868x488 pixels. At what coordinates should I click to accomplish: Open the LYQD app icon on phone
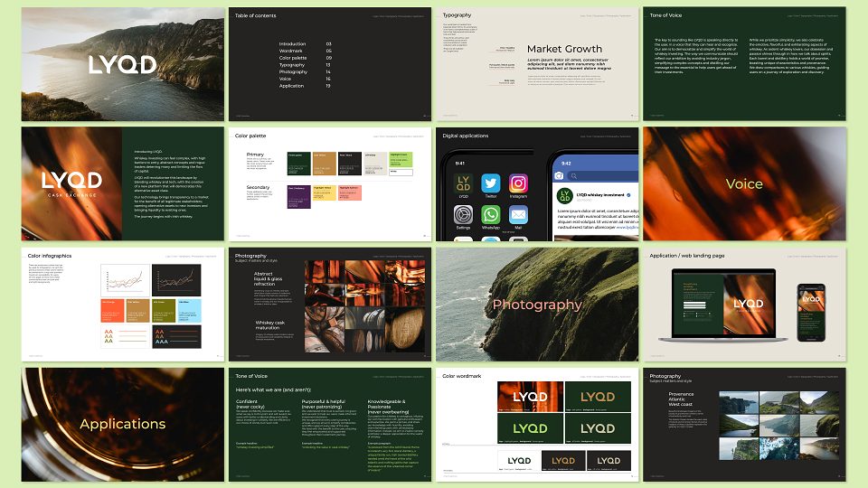[463, 183]
